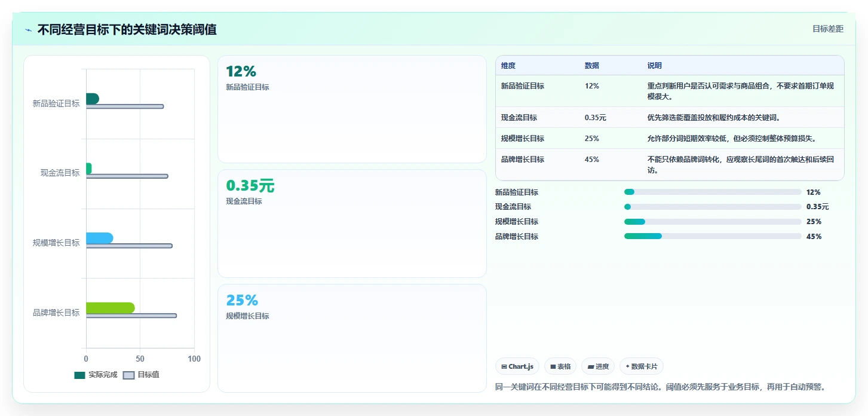Click the page title 不同经营目标下的关键词决策阈值

coord(127,29)
